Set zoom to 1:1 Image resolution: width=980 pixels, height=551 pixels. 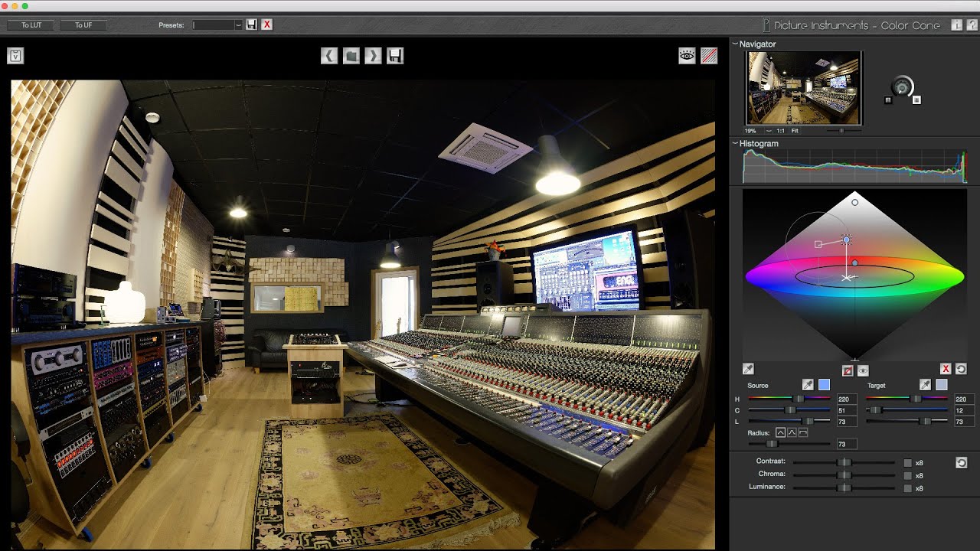pos(782,131)
